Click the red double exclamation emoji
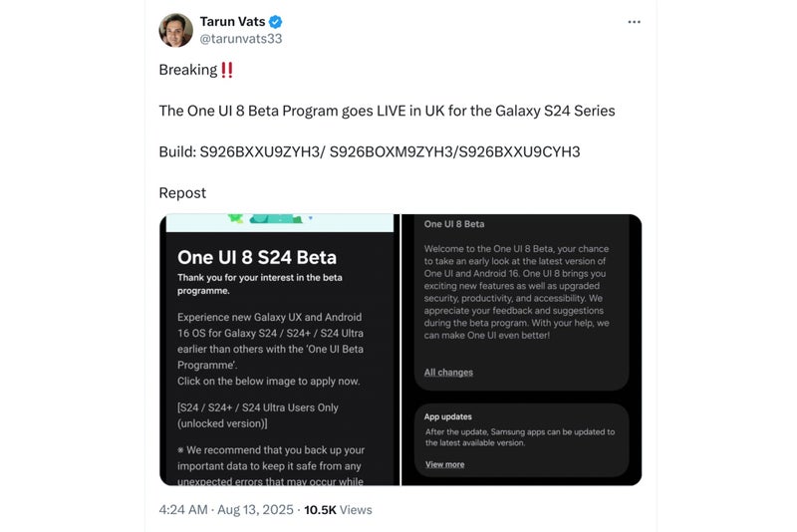The width and height of the screenshot is (797, 532). pyautogui.click(x=227, y=70)
